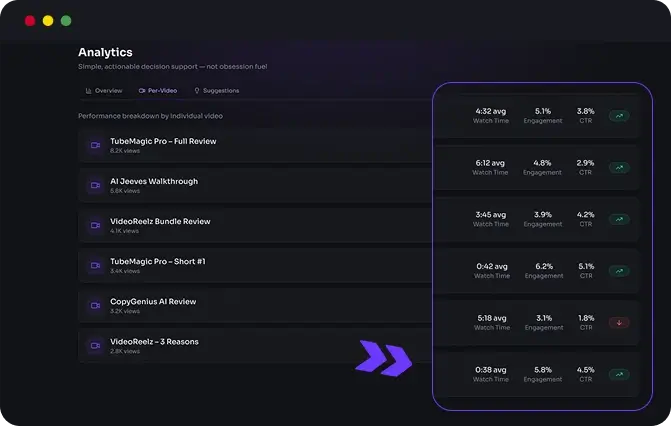The image size is (671, 426).
Task: Click the yellow minimize window button
Action: pos(48,21)
